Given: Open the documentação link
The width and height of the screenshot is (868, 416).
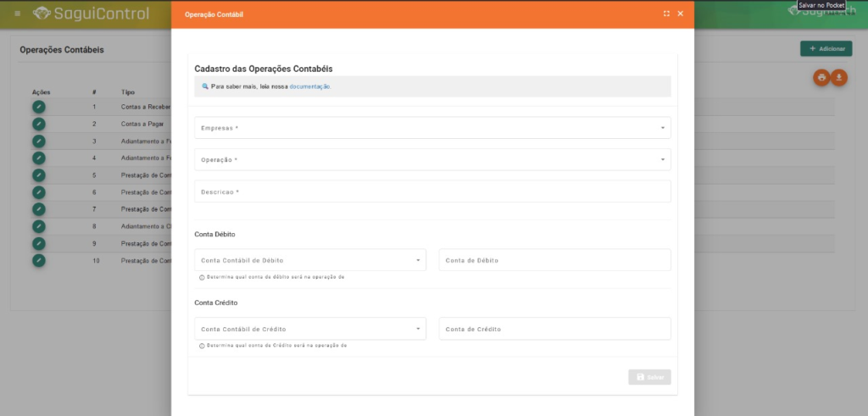Looking at the screenshot, I should [x=309, y=86].
